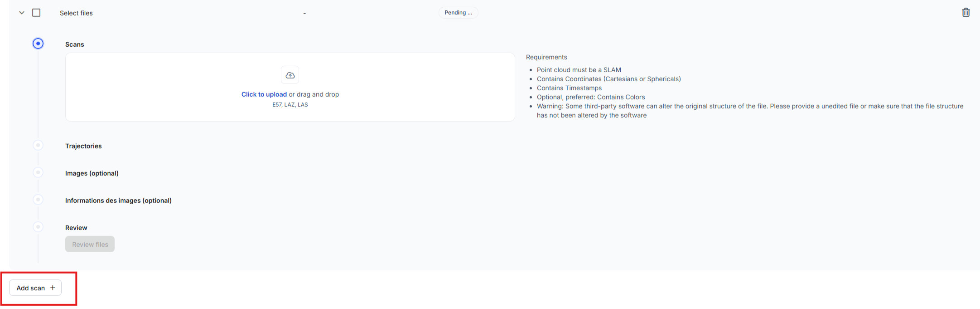Select the Images (optional) step circle

38,172
